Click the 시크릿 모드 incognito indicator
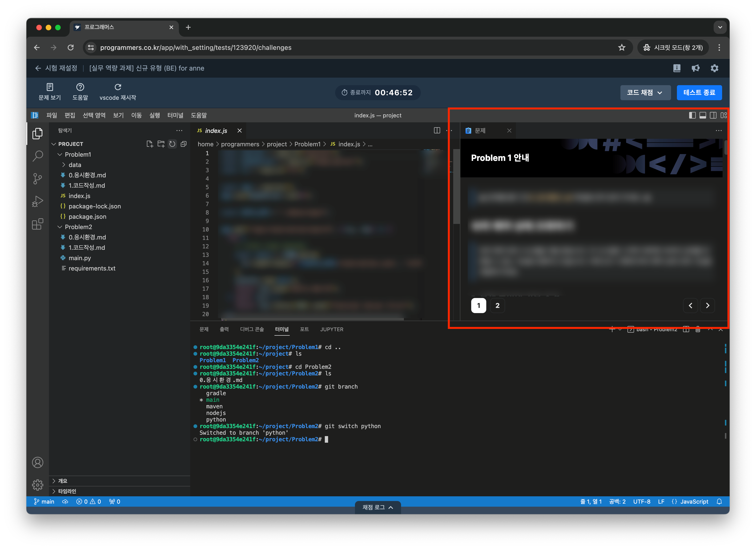 coord(673,48)
